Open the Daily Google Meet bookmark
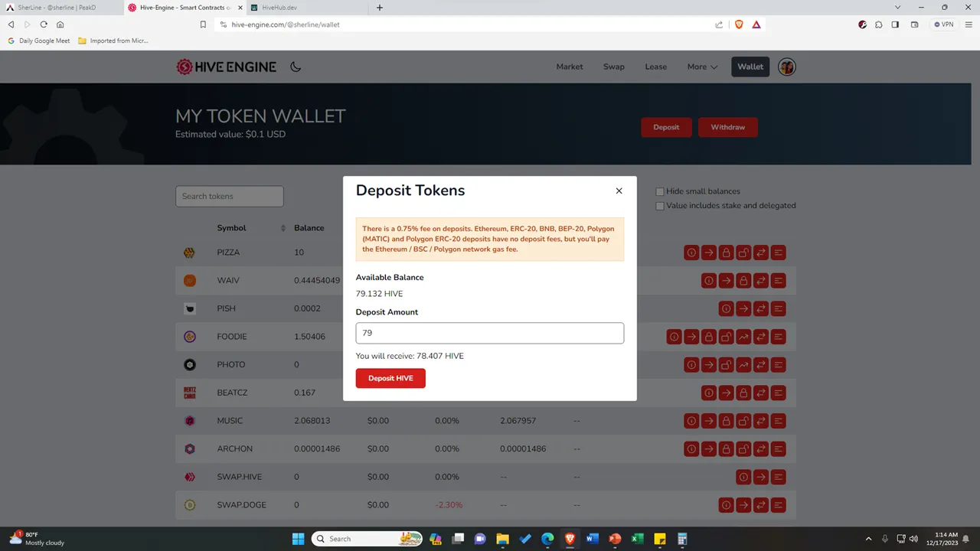The height and width of the screenshot is (551, 980). pyautogui.click(x=39, y=41)
